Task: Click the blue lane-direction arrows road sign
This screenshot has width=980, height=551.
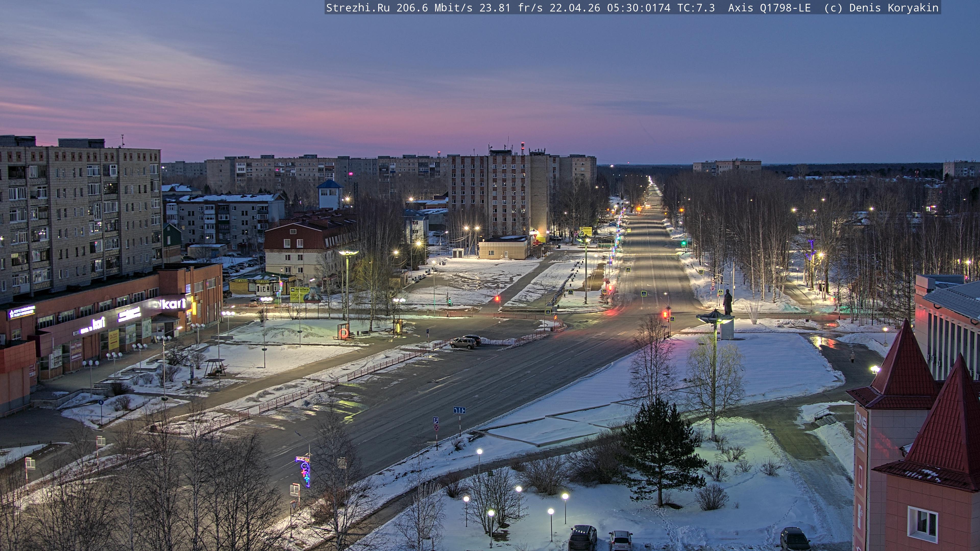Action: coord(459,410)
